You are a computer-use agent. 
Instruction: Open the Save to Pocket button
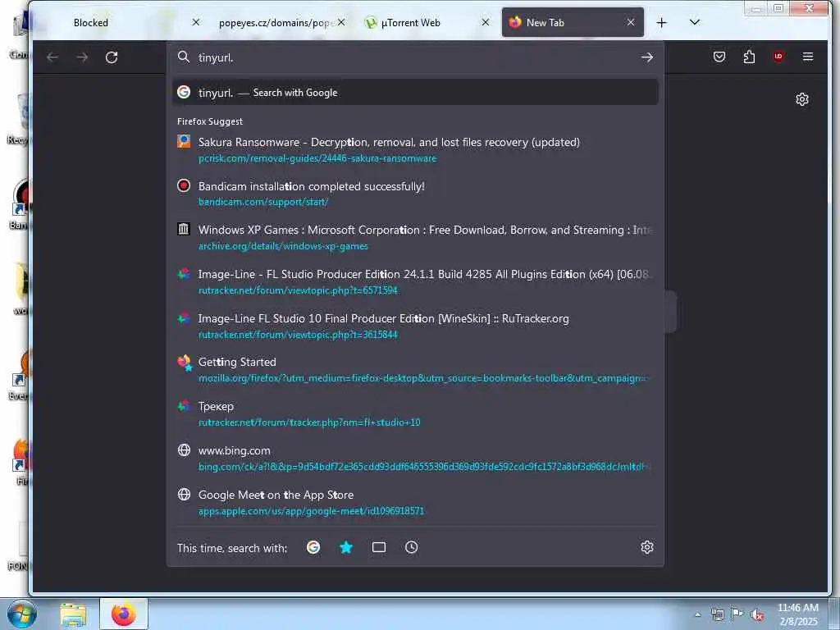click(719, 57)
